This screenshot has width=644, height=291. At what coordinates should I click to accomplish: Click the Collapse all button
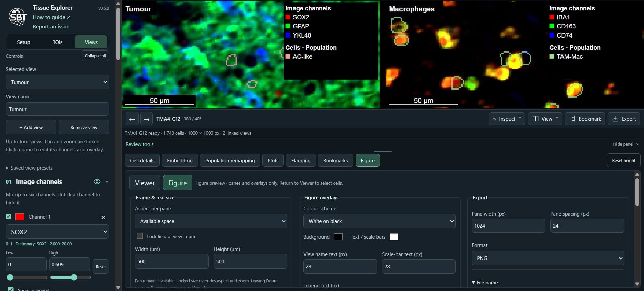pos(95,56)
